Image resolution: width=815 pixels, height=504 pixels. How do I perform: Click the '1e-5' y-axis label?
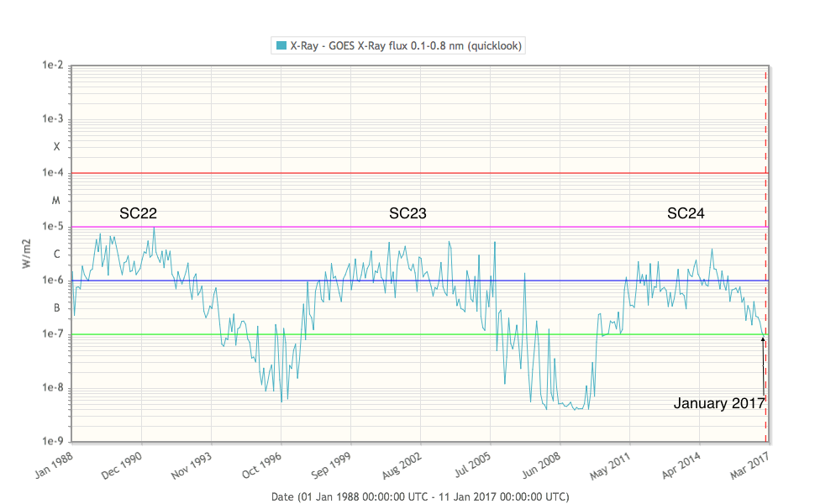(52, 227)
